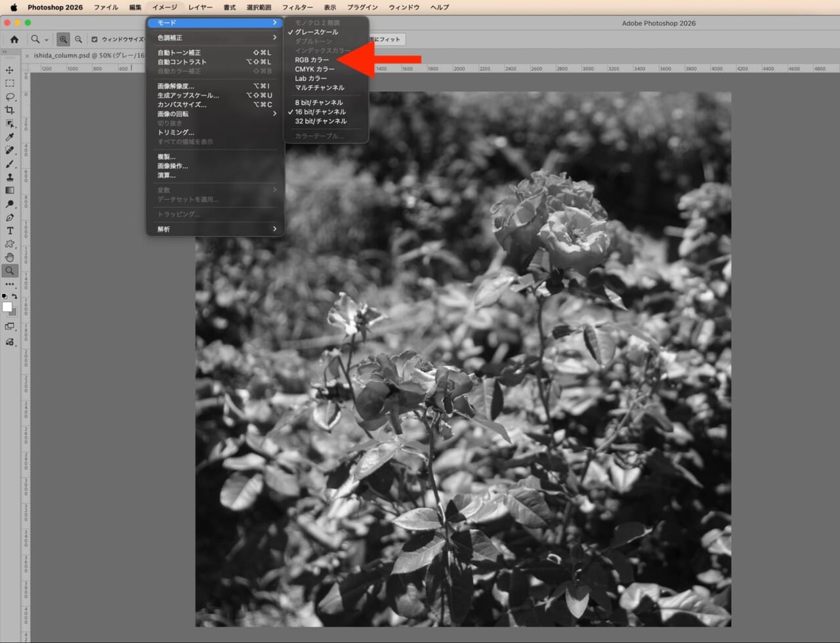
Task: Select the ishida_column.psd document tab
Action: (89, 56)
